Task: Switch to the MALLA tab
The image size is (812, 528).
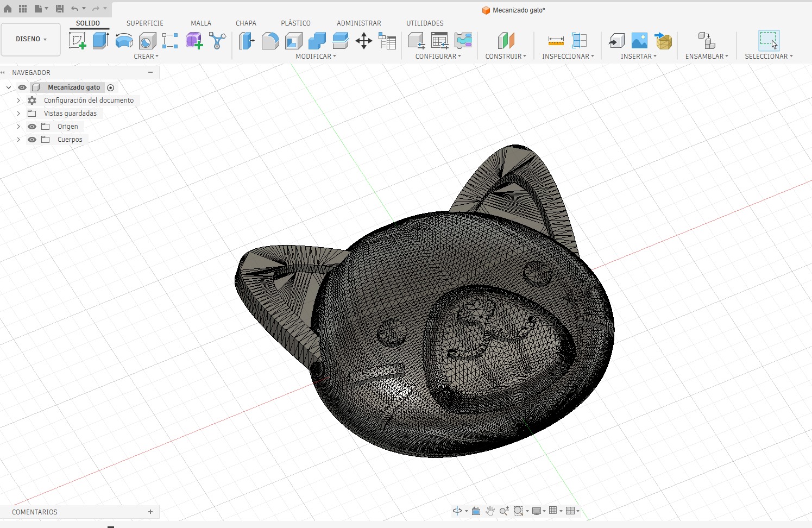Action: coord(201,23)
